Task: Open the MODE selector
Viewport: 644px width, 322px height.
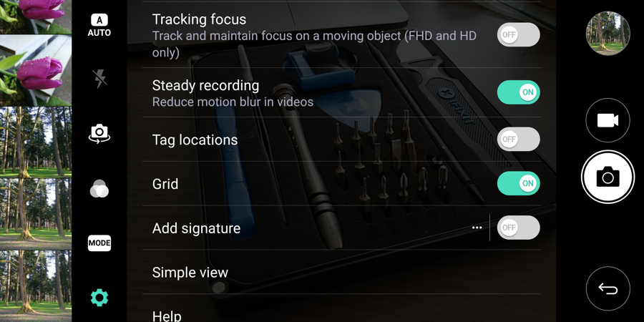Action: tap(99, 243)
